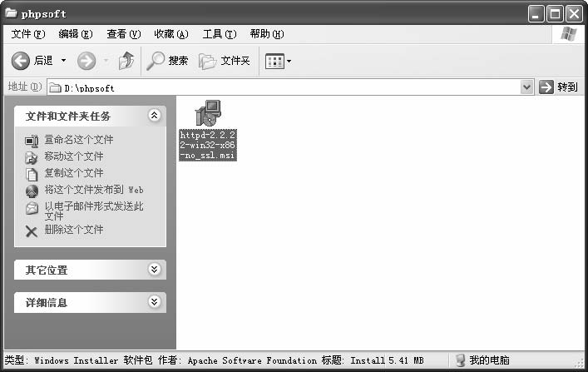Image resolution: width=588 pixels, height=372 pixels.
Task: Click 移动这个文件 link
Action: 74,156
